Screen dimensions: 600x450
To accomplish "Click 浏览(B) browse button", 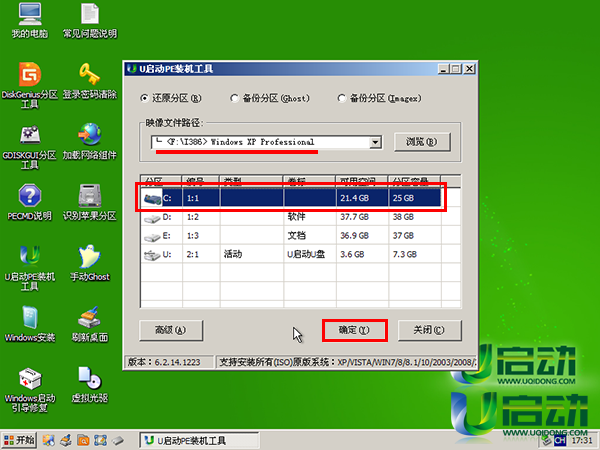I will point(422,142).
